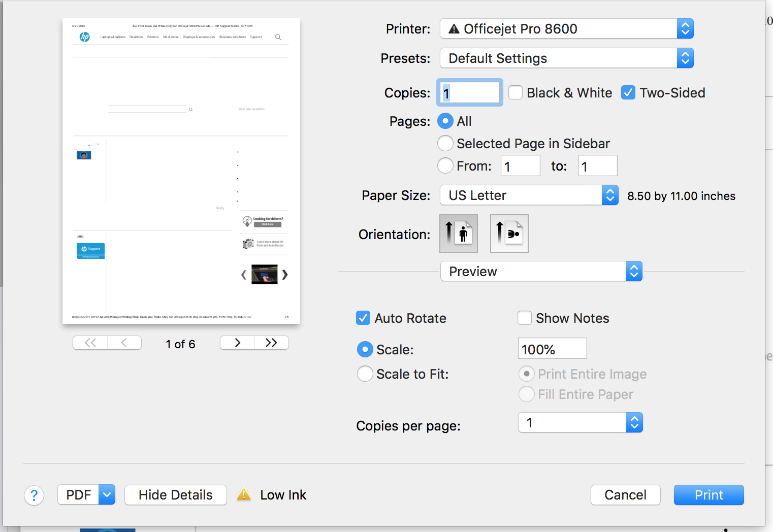Viewport: 773px width, 532px height.
Task: Go to previous preview page arrow
Action: point(124,343)
